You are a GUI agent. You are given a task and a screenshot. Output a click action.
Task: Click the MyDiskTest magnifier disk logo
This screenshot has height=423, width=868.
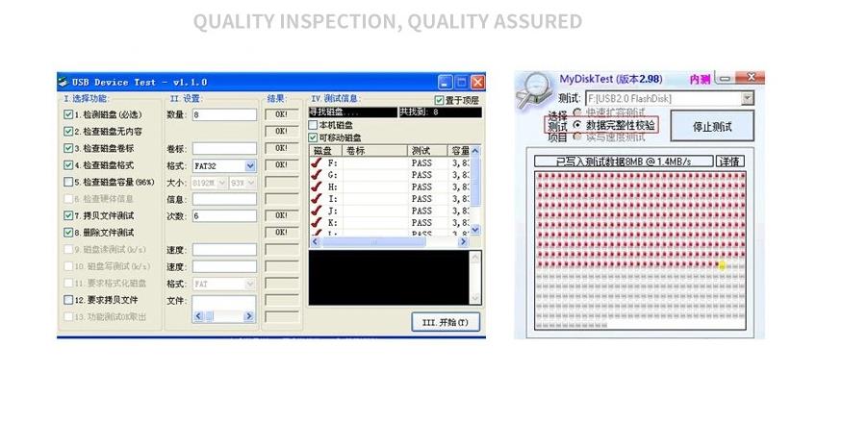(x=535, y=90)
